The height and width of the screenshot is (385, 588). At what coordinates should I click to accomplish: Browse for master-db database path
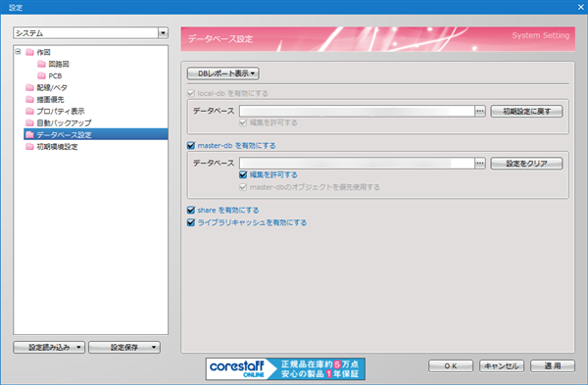[x=480, y=163]
